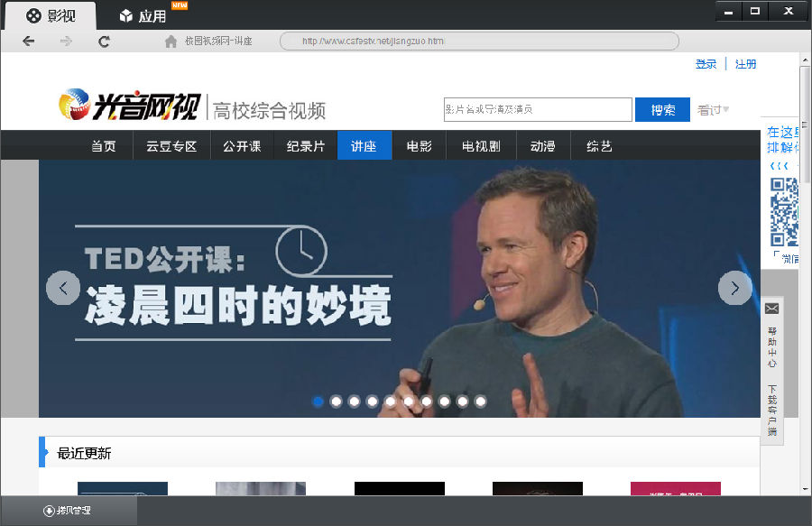Click the 光音网视 site logo
Image resolution: width=812 pixels, height=526 pixels.
(x=129, y=105)
